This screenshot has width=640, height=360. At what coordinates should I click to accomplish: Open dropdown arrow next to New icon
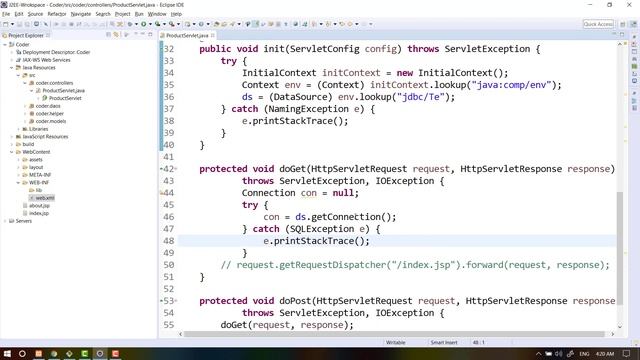point(12,24)
